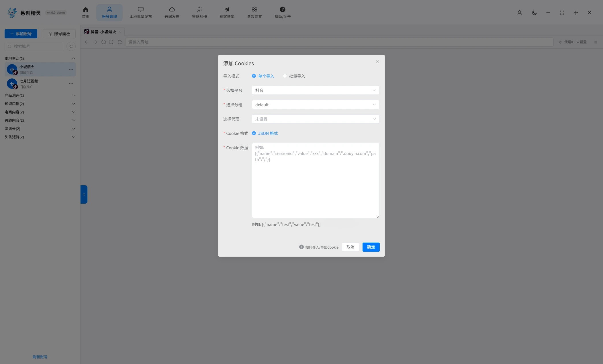Choose JSON 格式 cookie format
The image size is (603, 364).
(x=265, y=133)
